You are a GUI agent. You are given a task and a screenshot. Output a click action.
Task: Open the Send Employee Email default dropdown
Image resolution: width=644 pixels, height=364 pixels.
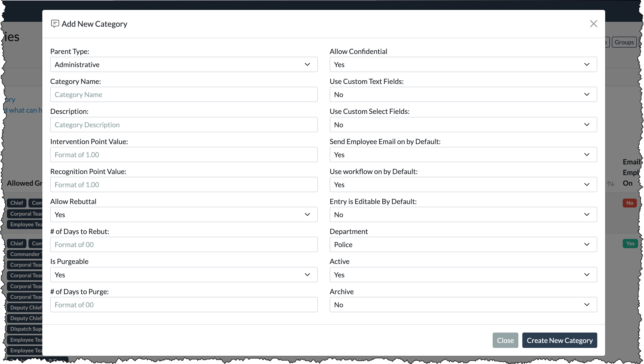[463, 155]
